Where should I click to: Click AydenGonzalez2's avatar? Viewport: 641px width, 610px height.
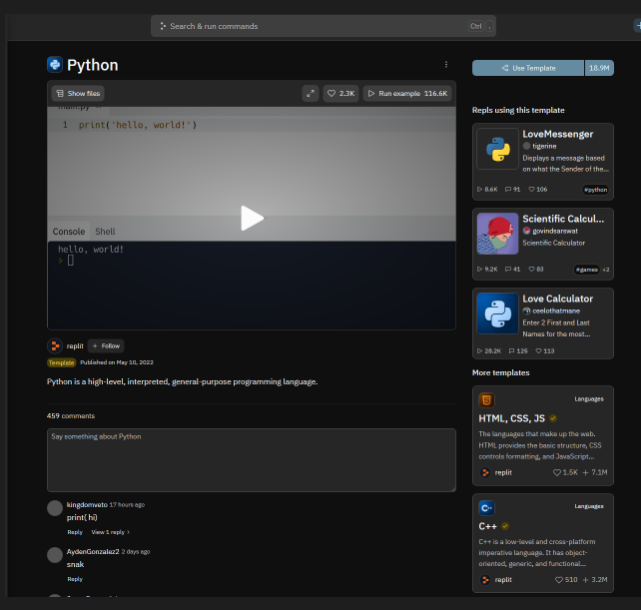pos(55,555)
